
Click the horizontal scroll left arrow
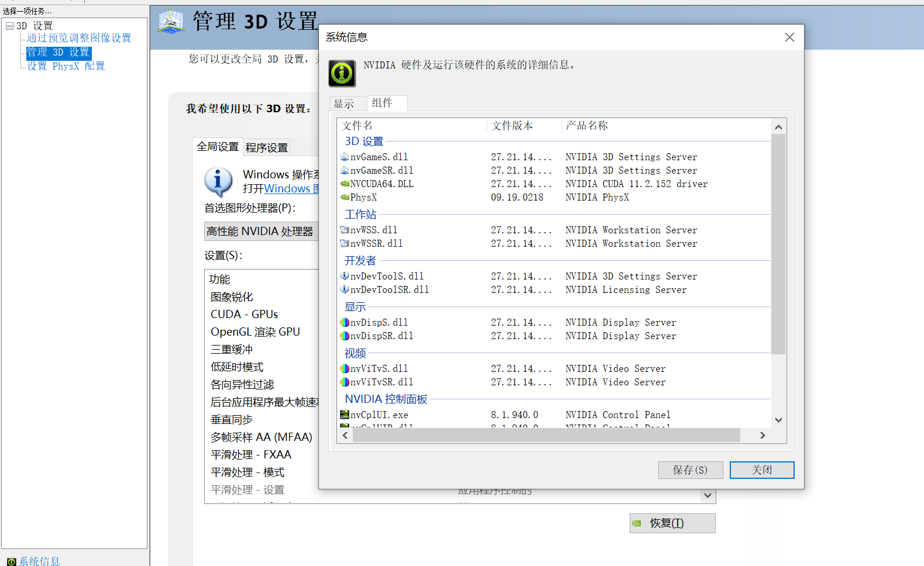click(x=345, y=435)
